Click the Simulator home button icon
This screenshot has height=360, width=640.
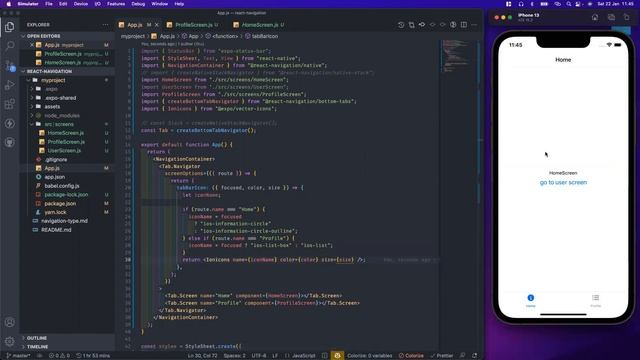click(x=595, y=18)
